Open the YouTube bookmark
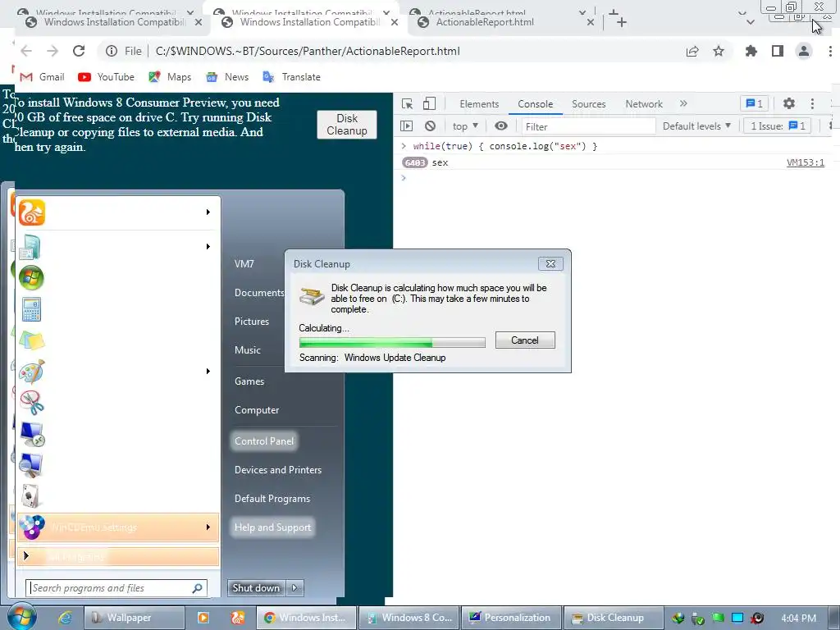 click(106, 76)
